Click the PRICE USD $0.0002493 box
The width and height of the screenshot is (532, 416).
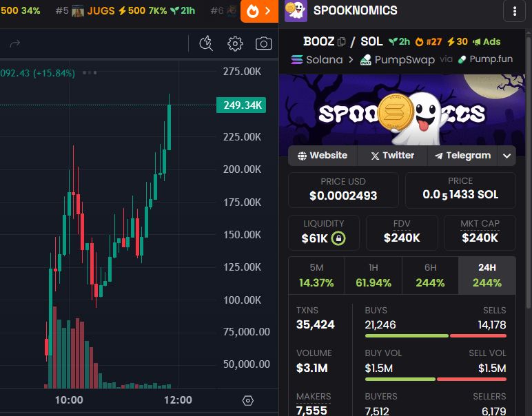pyautogui.click(x=343, y=190)
